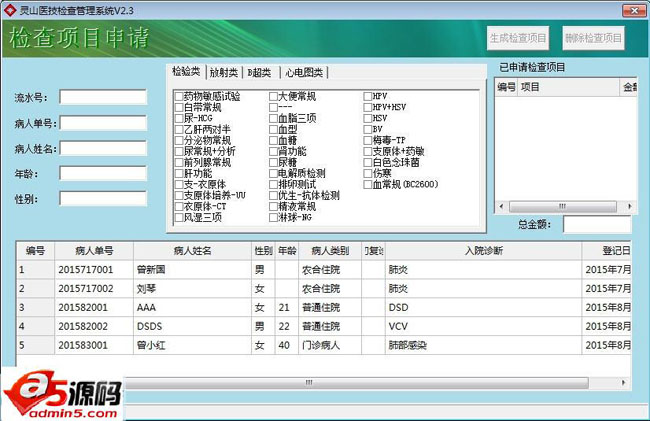Check the 白色念珠菌 checkbox
The width and height of the screenshot is (650, 421).
[x=368, y=162]
